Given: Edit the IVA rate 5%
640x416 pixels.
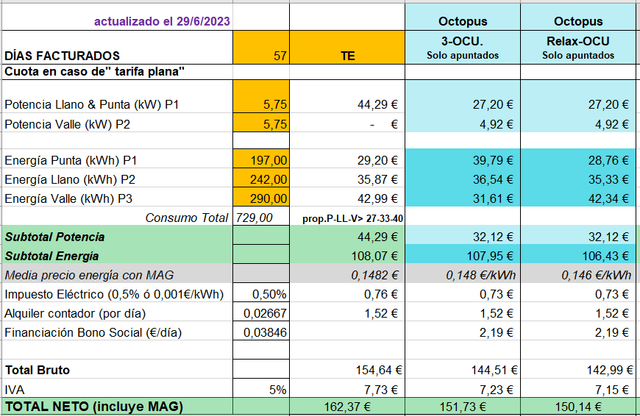Looking at the screenshot, I should [261, 389].
